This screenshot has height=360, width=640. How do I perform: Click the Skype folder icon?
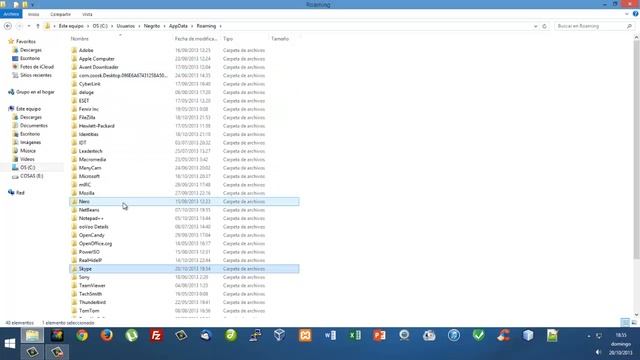click(74, 269)
